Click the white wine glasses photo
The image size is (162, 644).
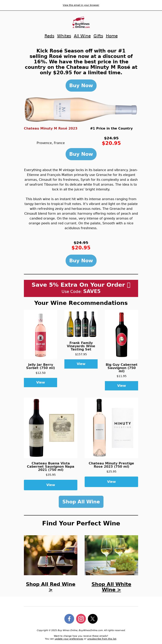pos(111,555)
